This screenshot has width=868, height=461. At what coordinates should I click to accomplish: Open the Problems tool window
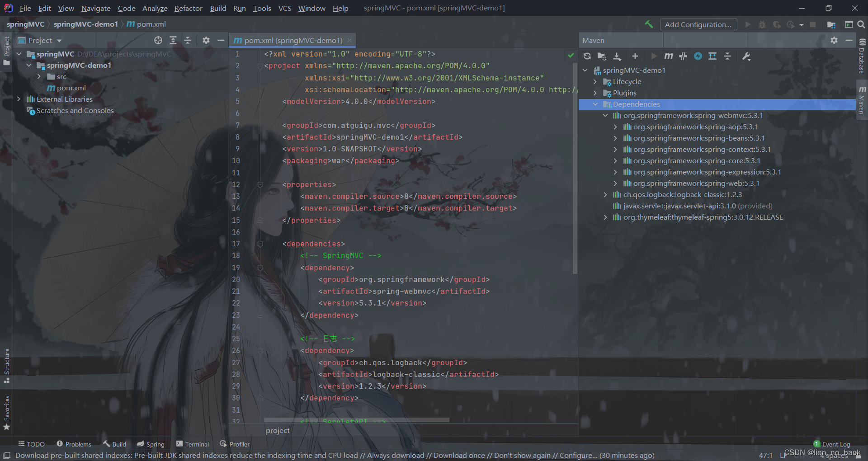point(74,444)
